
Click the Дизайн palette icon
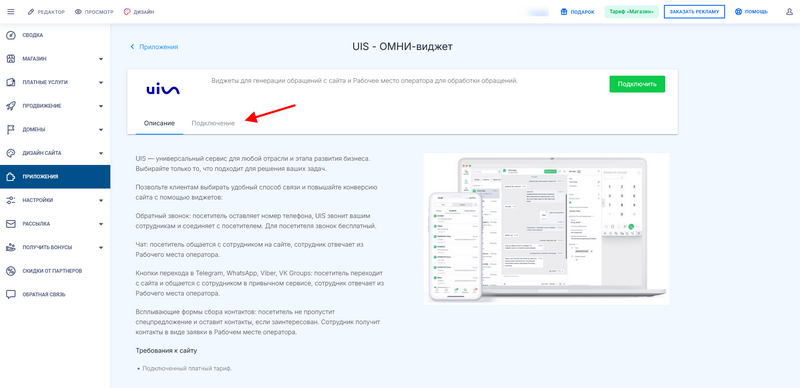pos(127,12)
